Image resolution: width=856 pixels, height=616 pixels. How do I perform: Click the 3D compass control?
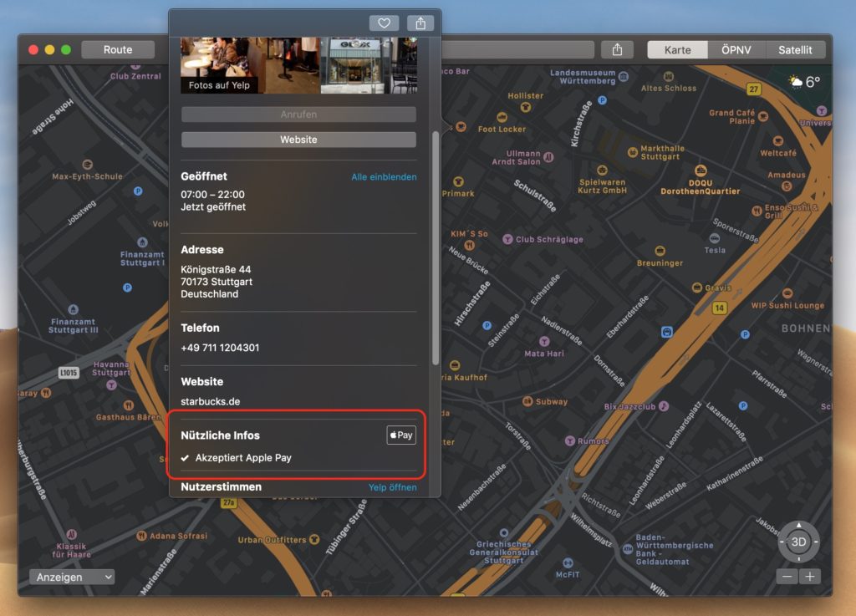click(798, 542)
